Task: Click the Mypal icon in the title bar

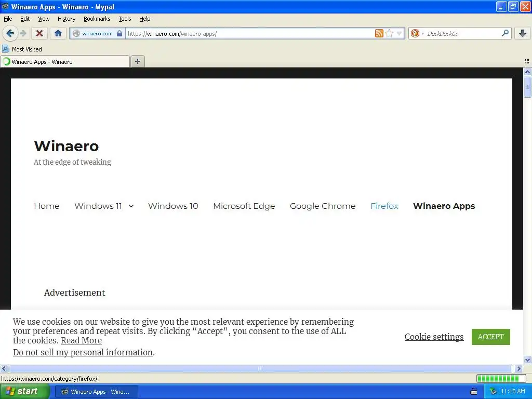Action: (5, 6)
